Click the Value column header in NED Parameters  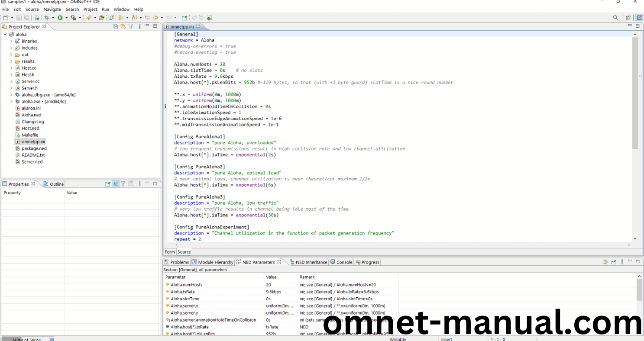281,277
